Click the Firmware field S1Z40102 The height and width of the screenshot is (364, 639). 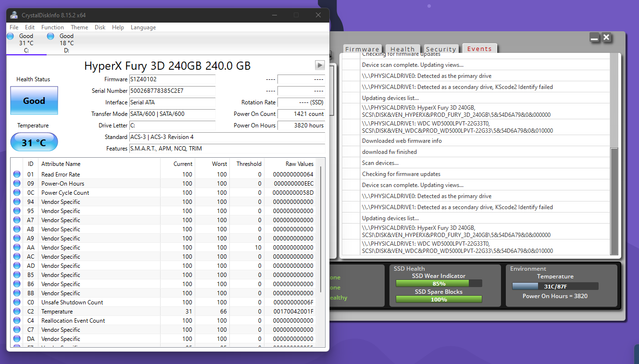(x=172, y=79)
